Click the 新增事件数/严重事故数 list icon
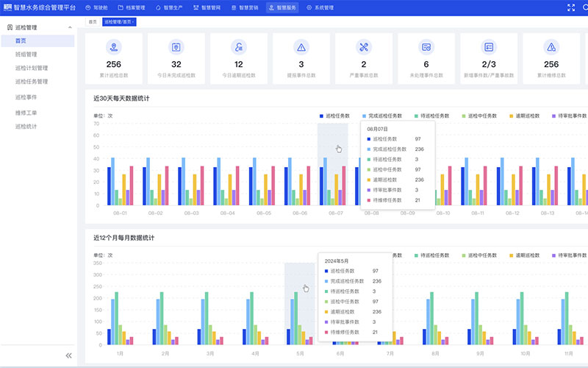This screenshot has width=588, height=368. tap(489, 47)
